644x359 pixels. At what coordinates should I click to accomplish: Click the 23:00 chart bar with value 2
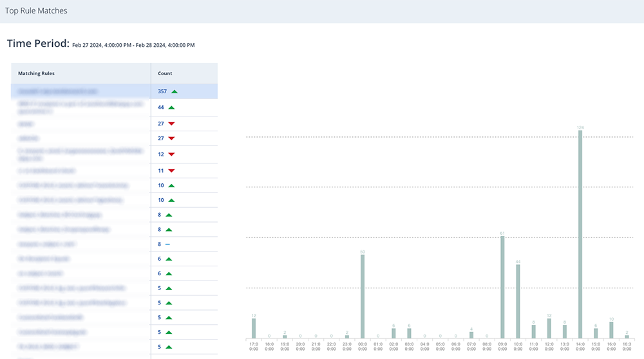(346, 337)
